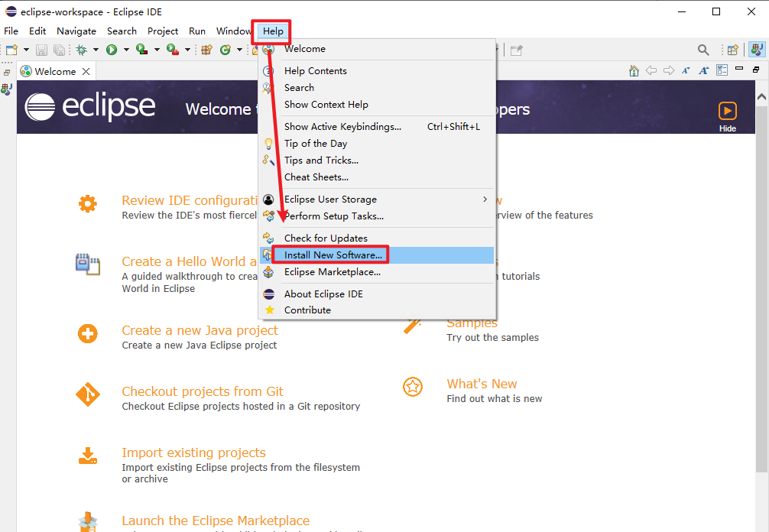Click the Customize page checklist icon

coord(722,70)
